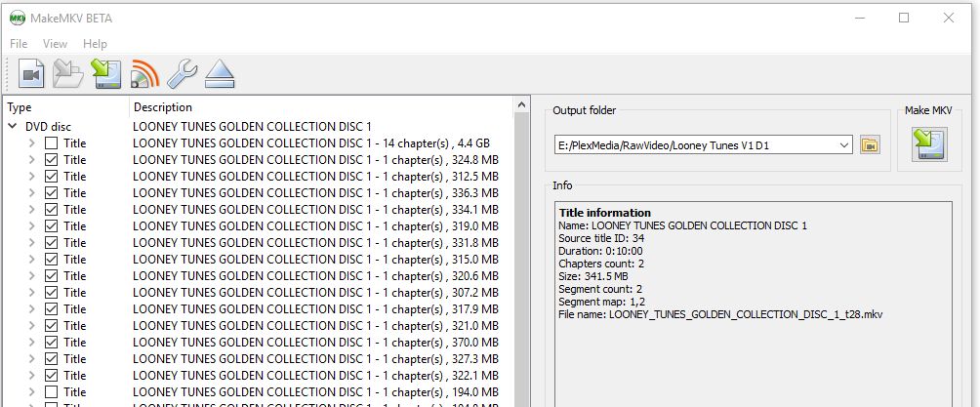
Task: Enable the 194.0 MB title checkbox
Action: click(52, 392)
